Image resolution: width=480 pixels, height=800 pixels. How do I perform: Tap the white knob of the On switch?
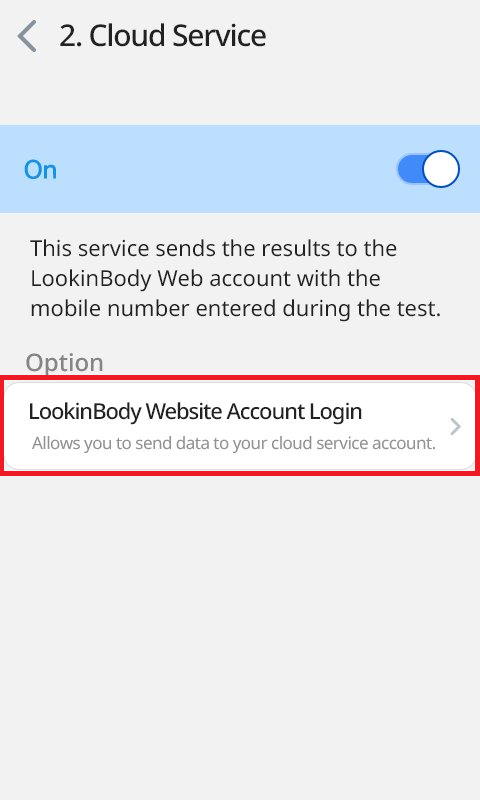pyautogui.click(x=441, y=169)
